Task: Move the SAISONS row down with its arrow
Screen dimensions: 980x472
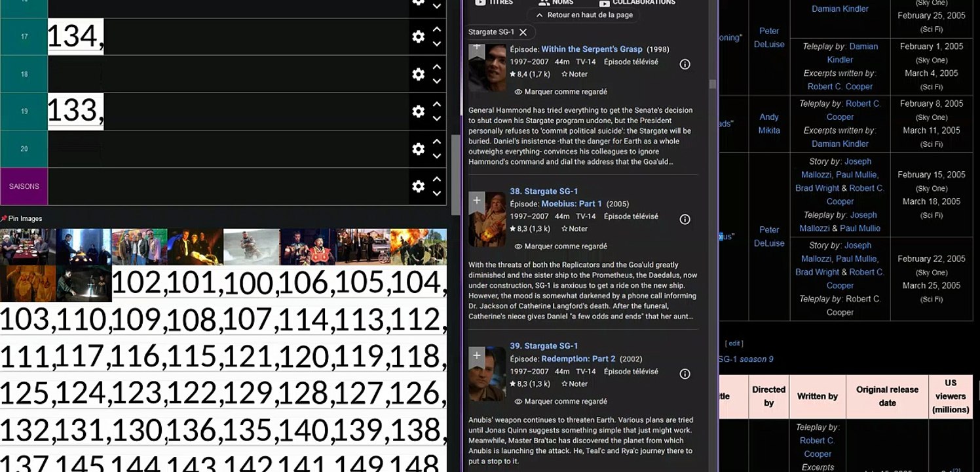Action: coord(436,193)
